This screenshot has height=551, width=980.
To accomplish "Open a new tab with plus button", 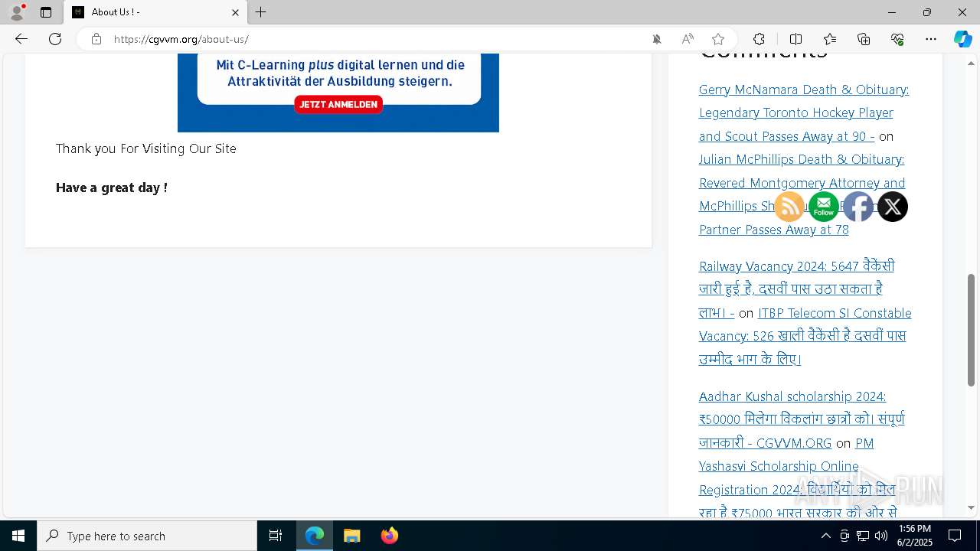I will (261, 12).
